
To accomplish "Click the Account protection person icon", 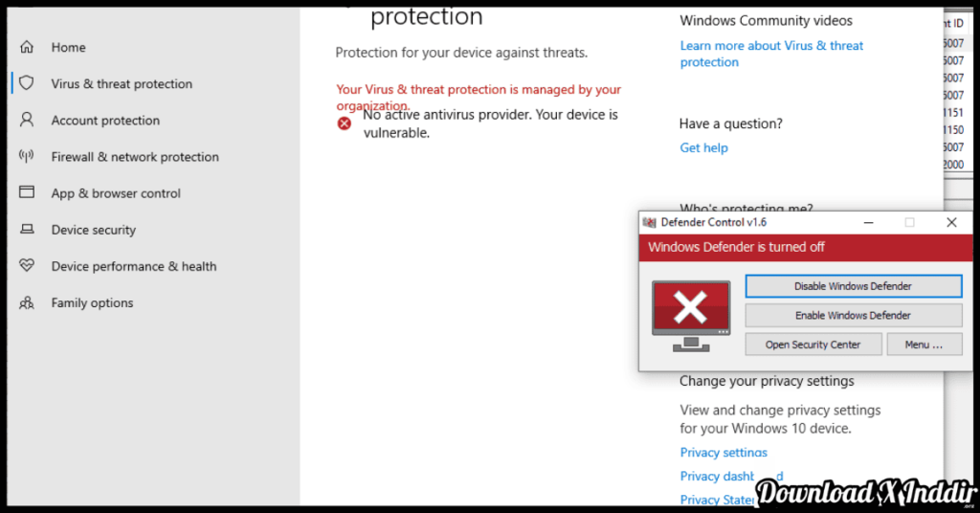I will [27, 120].
